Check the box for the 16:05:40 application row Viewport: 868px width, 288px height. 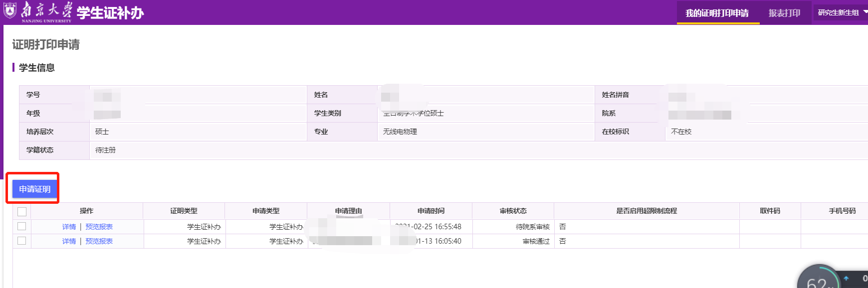click(x=22, y=241)
